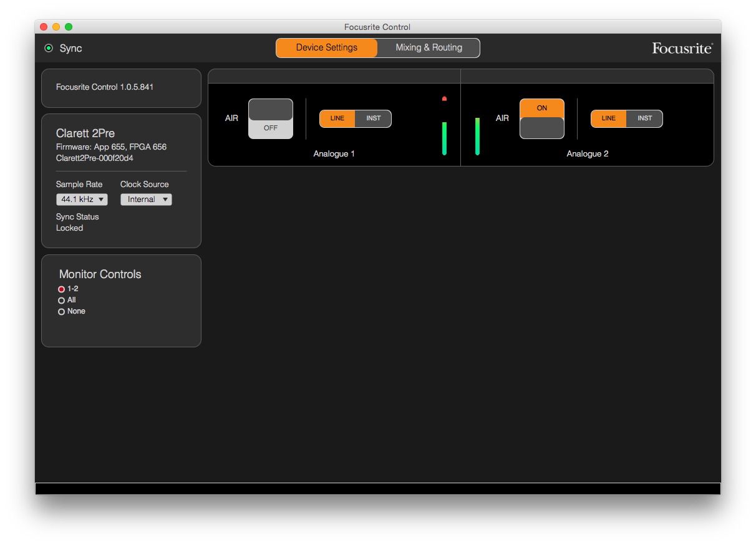Select the 1-2 monitor control option
The height and width of the screenshot is (545, 756).
click(61, 289)
